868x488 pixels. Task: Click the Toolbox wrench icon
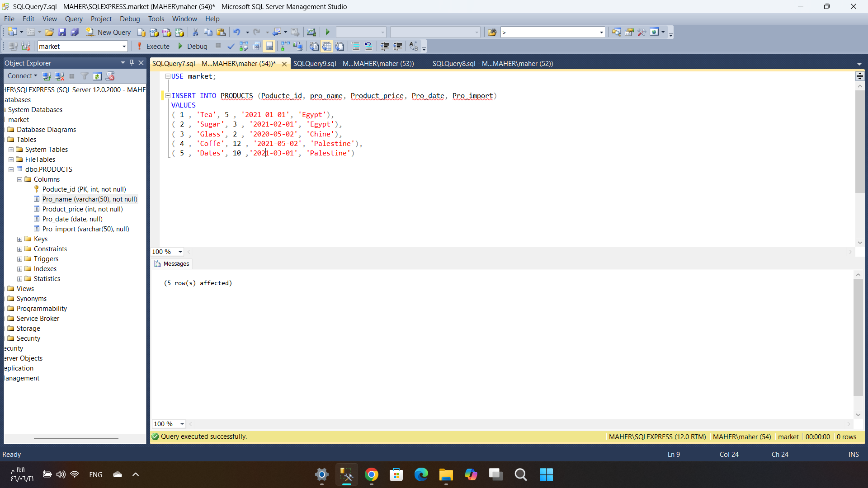point(642,32)
